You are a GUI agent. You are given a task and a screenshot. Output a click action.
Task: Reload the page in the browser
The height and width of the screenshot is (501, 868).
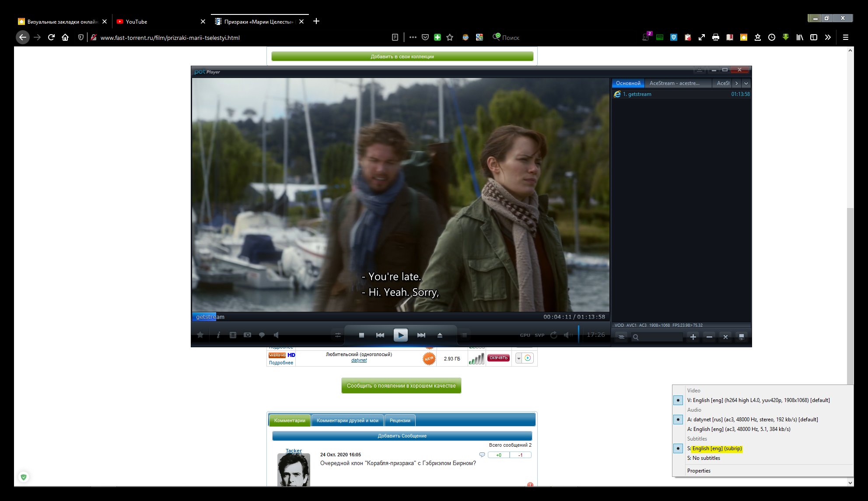pos(51,37)
